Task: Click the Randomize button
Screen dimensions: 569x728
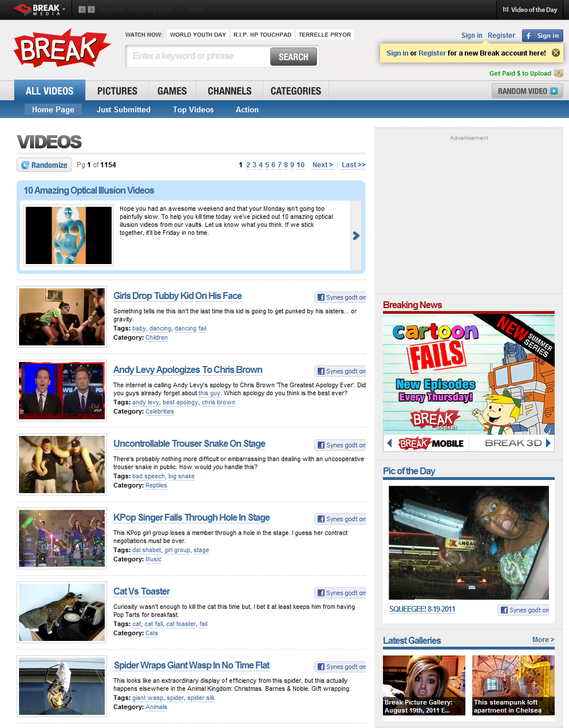Action: [44, 165]
